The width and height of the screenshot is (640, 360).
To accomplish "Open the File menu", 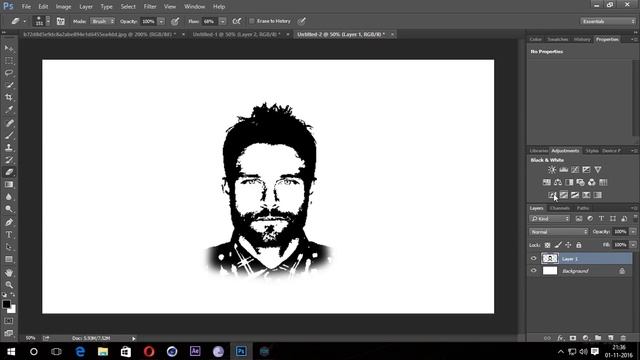I will [x=26, y=7].
